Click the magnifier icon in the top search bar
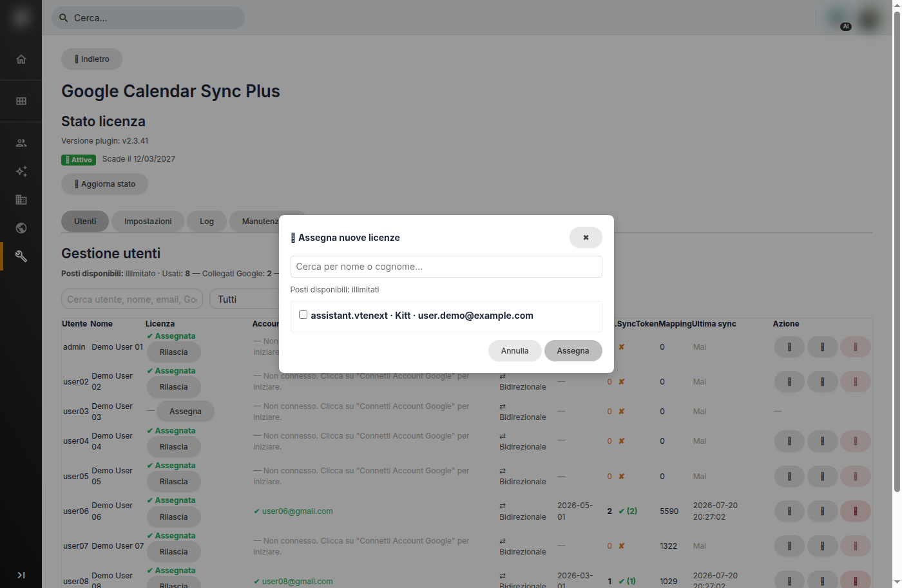Viewport: 902px width, 588px height. click(64, 18)
